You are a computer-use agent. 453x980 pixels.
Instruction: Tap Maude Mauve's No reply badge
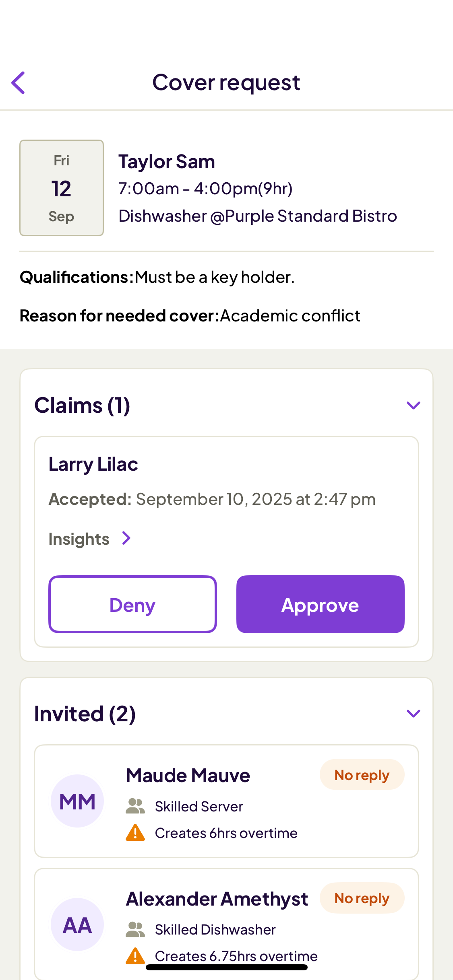[362, 775]
